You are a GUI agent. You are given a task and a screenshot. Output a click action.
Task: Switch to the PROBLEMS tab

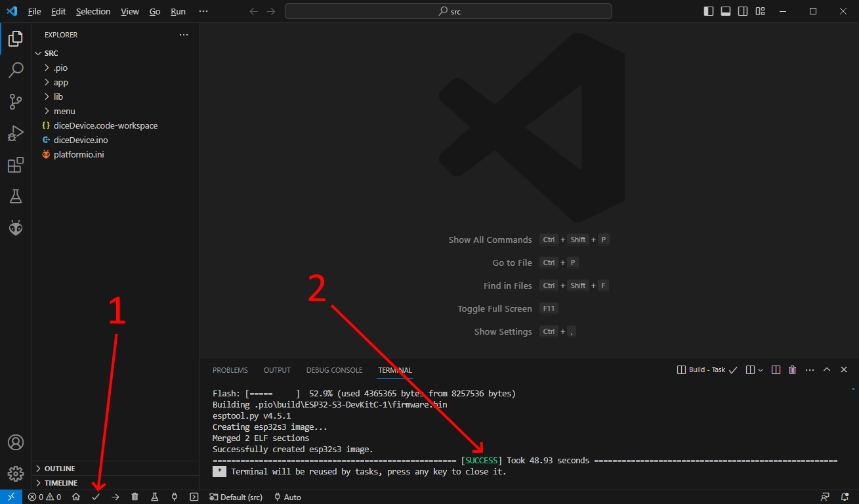230,370
